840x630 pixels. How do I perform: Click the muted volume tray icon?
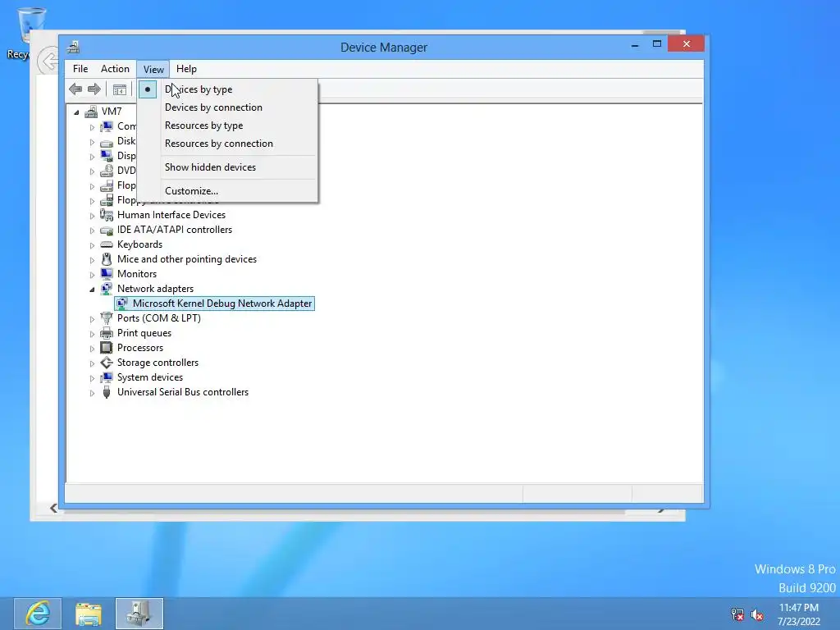757,614
